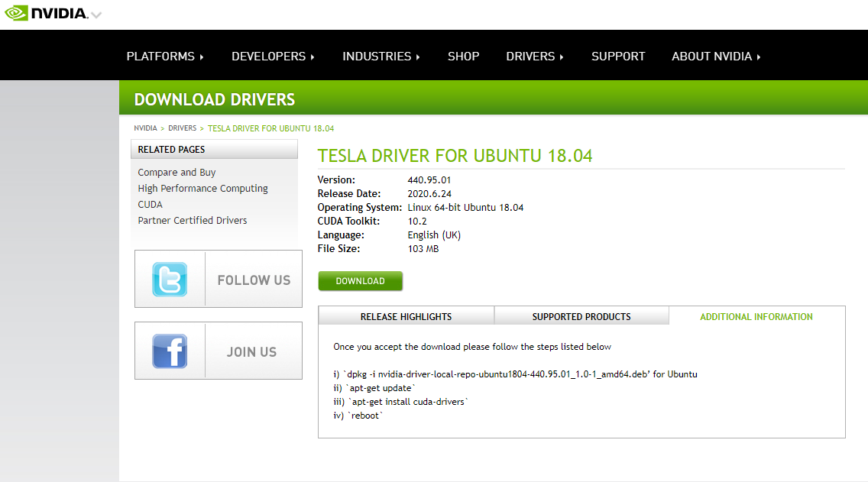Open the DRIVERS menu
The width and height of the screenshot is (868, 482).
[535, 57]
